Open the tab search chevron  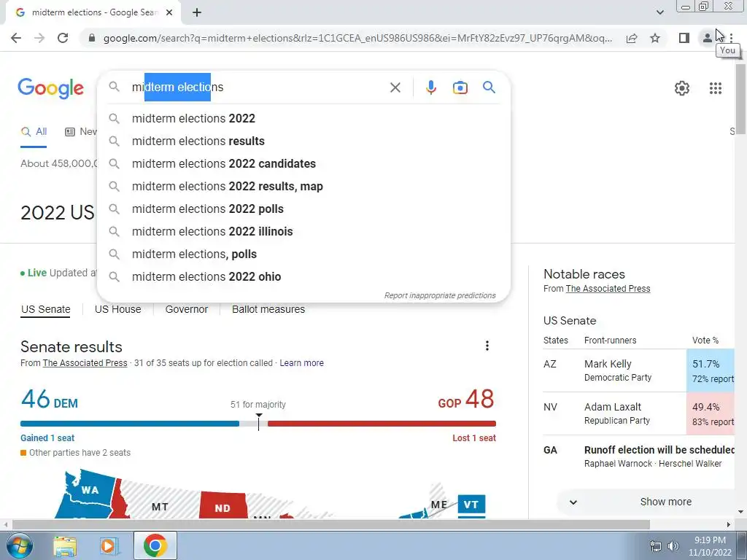point(659,12)
